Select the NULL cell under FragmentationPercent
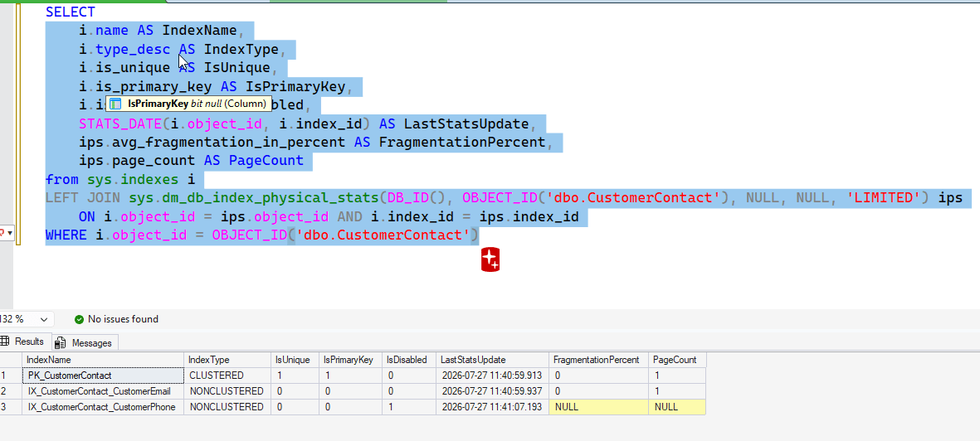This screenshot has height=441, width=980. pyautogui.click(x=598, y=407)
